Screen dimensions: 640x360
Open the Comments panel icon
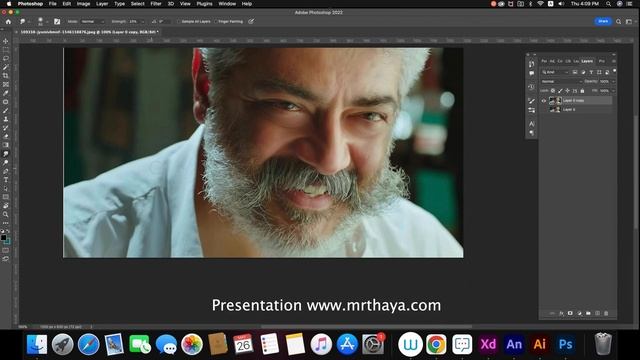tap(531, 73)
